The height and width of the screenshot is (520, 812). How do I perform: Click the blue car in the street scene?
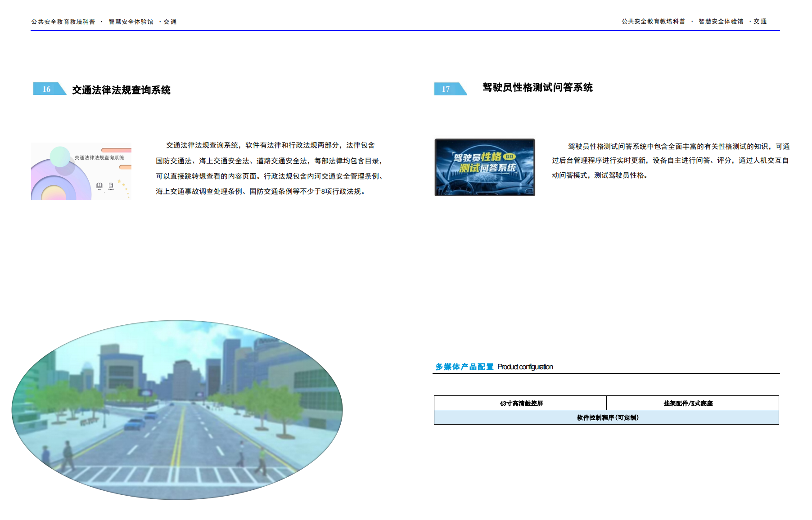[x=134, y=424]
